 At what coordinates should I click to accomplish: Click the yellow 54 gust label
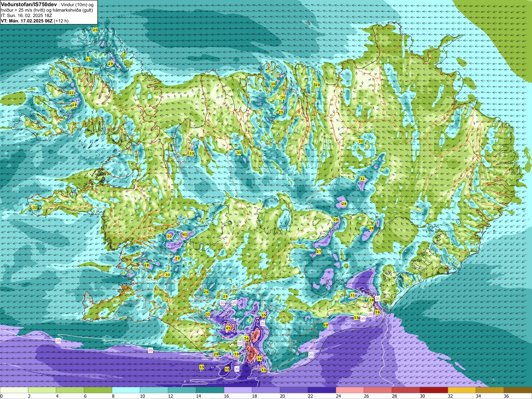246,339
